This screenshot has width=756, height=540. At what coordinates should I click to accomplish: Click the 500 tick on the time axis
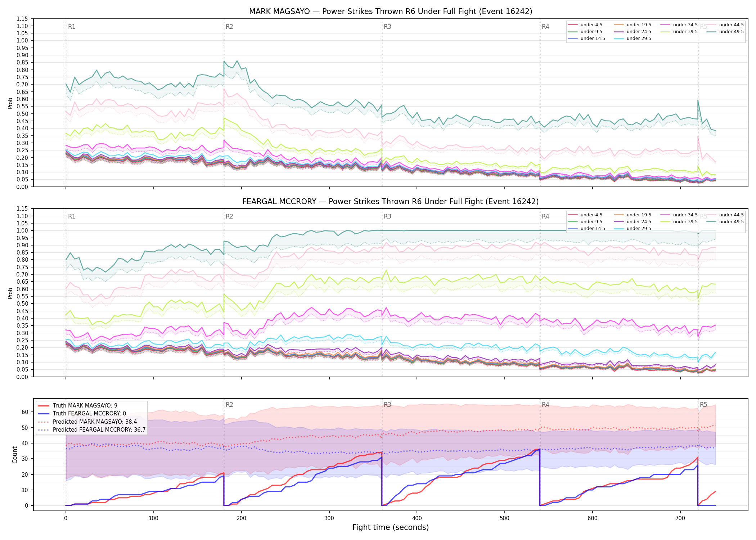505,518
